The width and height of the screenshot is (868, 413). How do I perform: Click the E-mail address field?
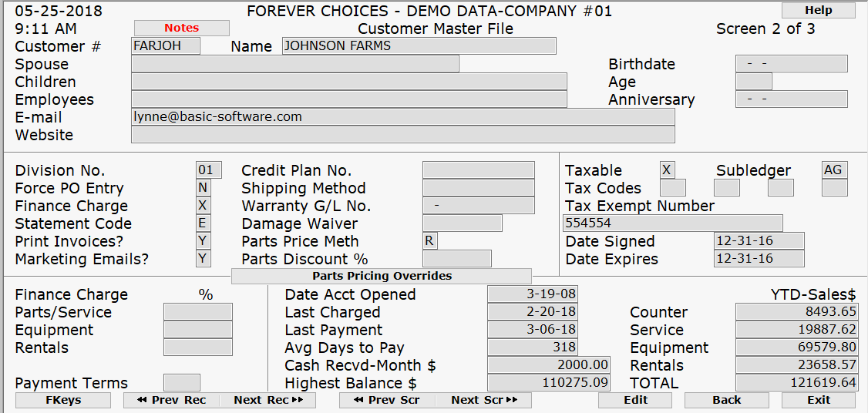click(402, 117)
